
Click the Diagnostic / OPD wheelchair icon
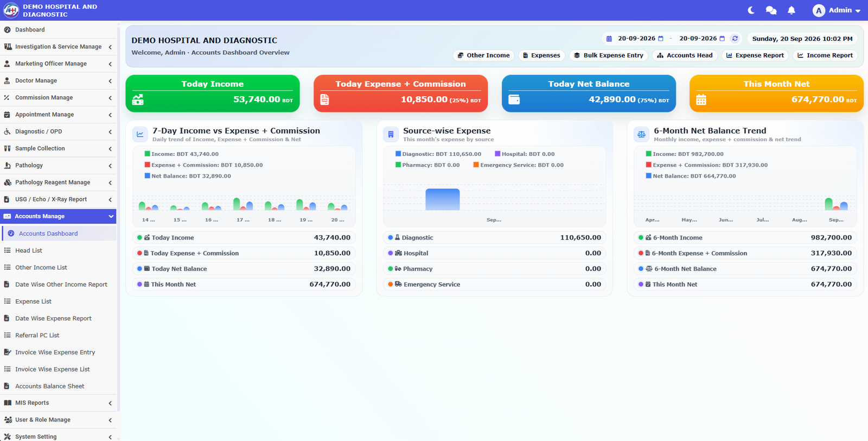pos(7,131)
